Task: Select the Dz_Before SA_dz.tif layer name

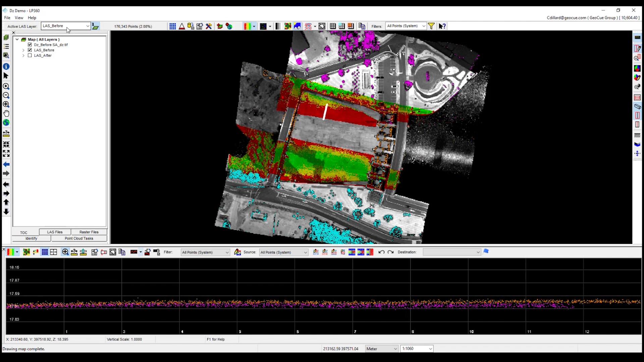Action: pos(51,45)
